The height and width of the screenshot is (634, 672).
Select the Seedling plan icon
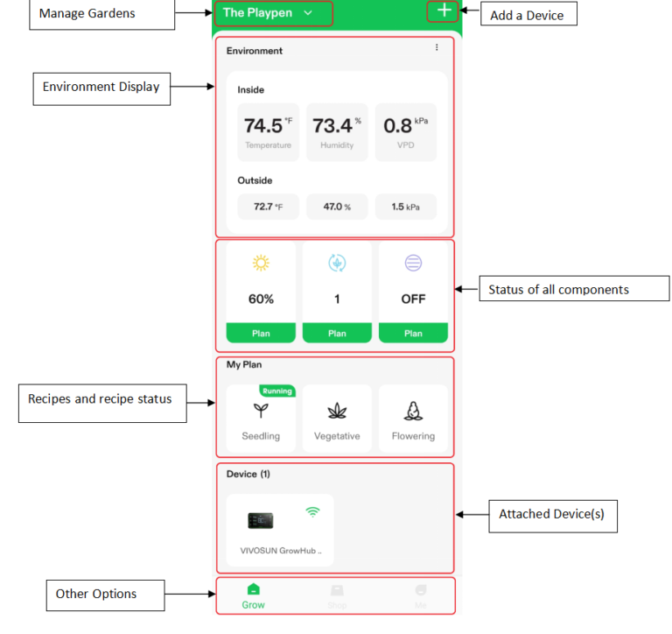tap(261, 412)
